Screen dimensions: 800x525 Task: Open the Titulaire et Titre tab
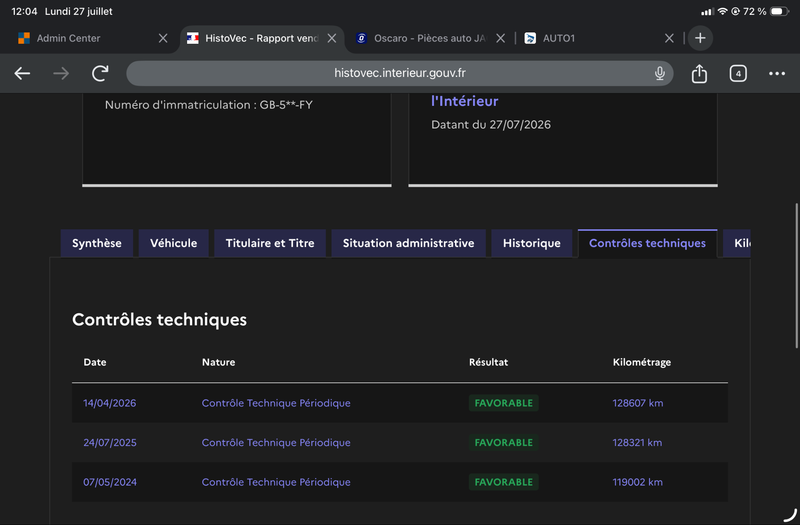(270, 243)
